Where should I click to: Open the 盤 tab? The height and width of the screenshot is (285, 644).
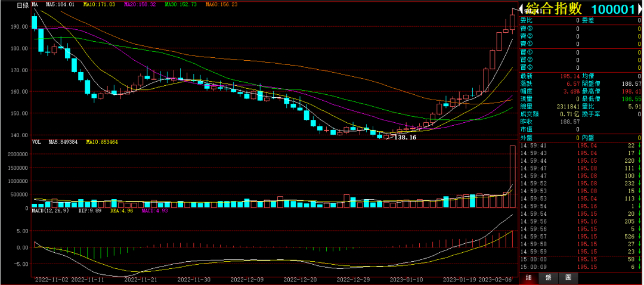click(x=549, y=278)
